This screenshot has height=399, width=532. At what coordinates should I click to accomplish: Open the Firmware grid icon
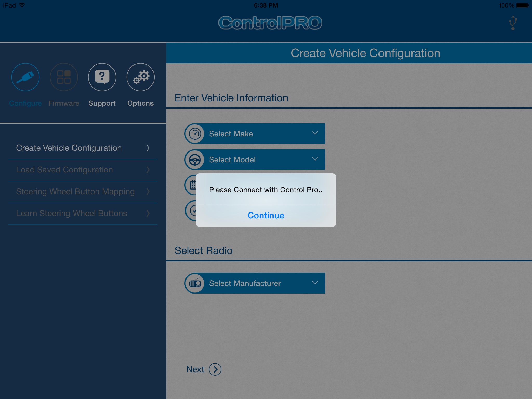point(64,77)
